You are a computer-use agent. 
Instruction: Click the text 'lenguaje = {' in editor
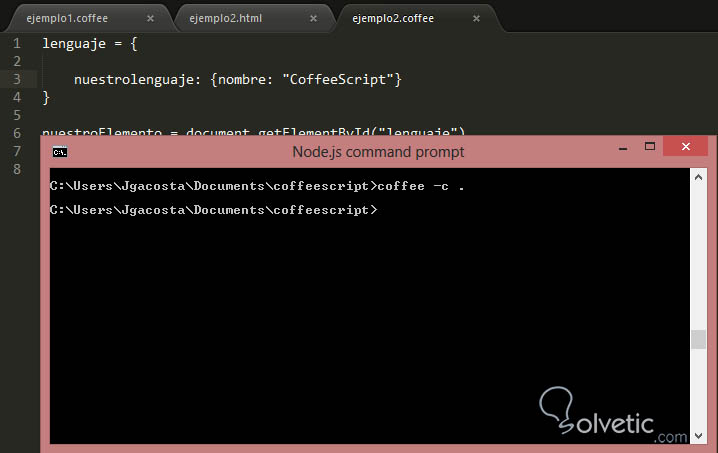click(x=90, y=44)
